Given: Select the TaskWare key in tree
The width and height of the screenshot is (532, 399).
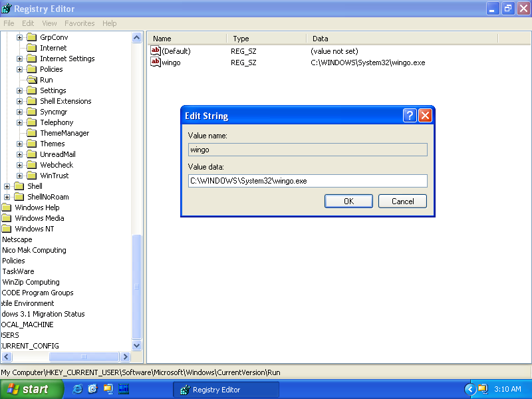Looking at the screenshot, I should [18, 271].
